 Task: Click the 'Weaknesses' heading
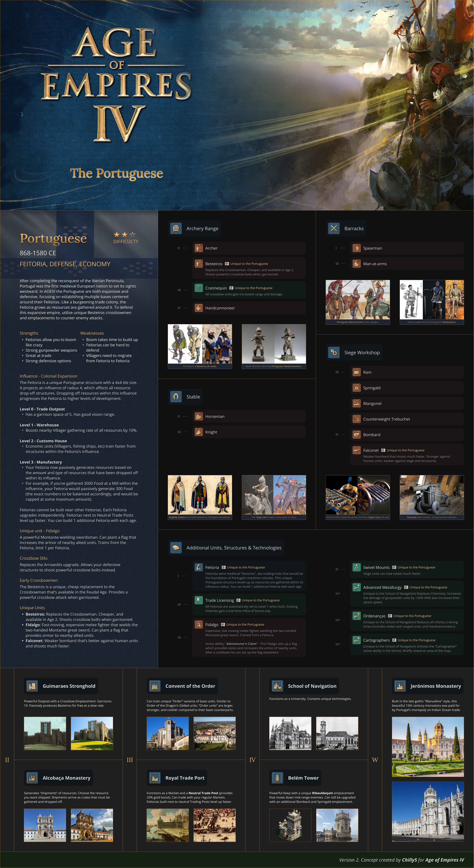point(92,333)
